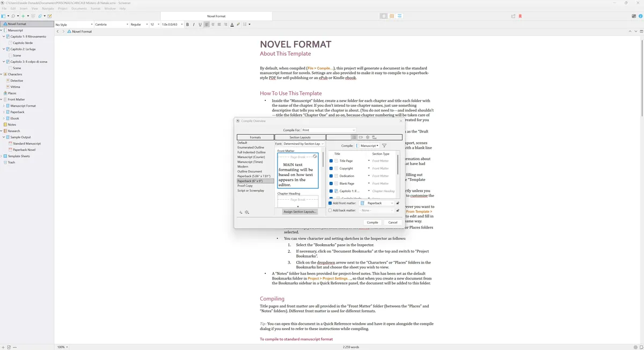Screen dimensions: 644x350
Task: Open the Window menu
Action: pos(110,9)
